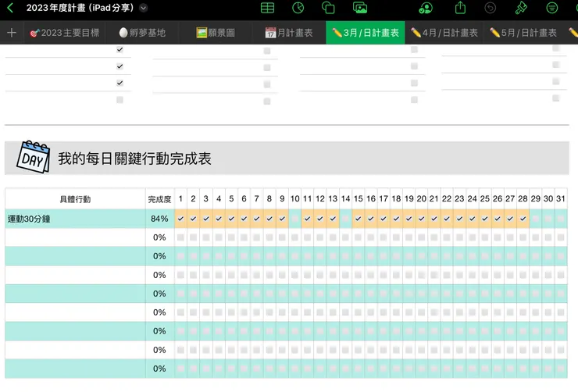Check day 14 for 運動30分鐘
Image resolution: width=578 pixels, height=392 pixels.
tap(345, 219)
